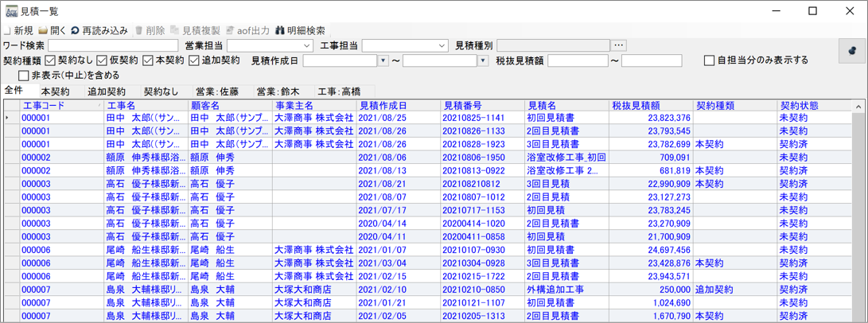The image size is (868, 323).
Task: Click the 新規 (new) toolbar icon
Action: click(7, 30)
